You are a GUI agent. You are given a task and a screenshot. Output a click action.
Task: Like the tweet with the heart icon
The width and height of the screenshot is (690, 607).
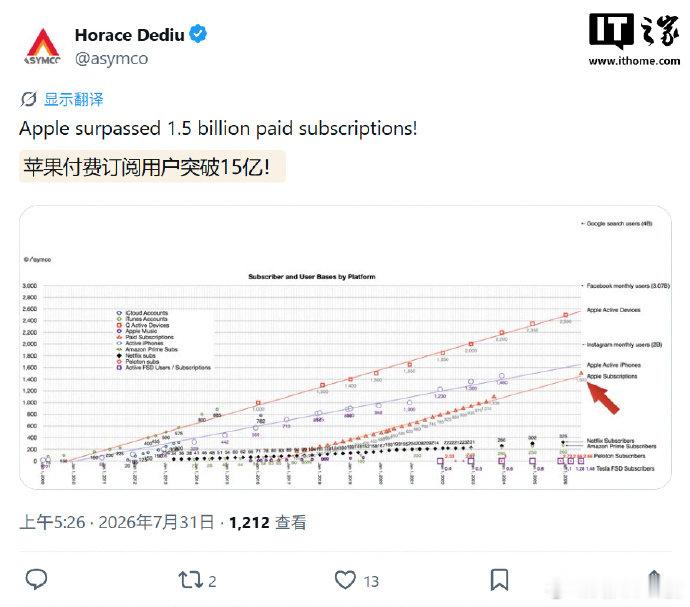345,580
